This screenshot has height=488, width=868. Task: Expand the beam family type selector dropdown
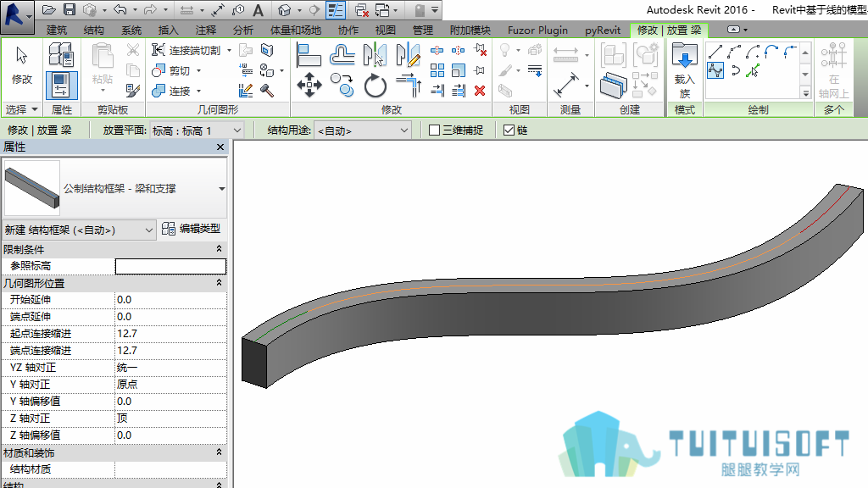pyautogui.click(x=221, y=189)
